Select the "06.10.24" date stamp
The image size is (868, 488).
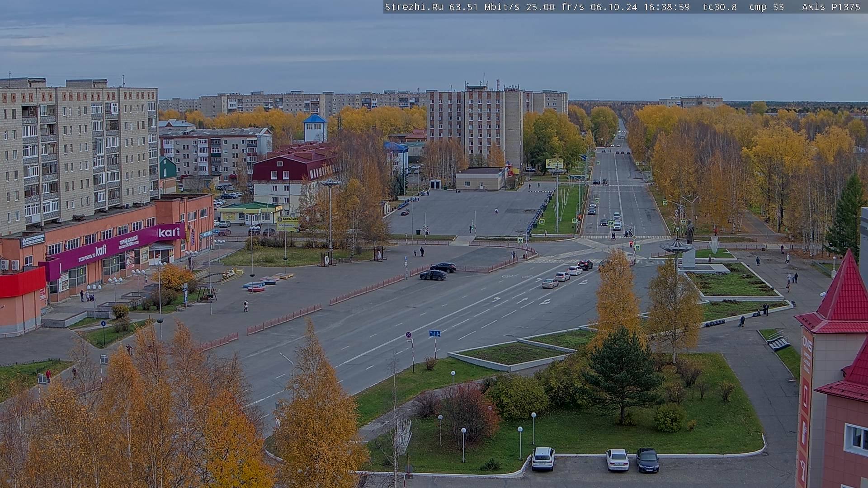point(614,7)
